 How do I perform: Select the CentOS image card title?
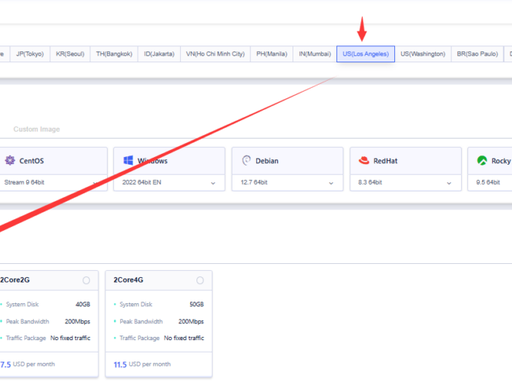pyautogui.click(x=32, y=161)
